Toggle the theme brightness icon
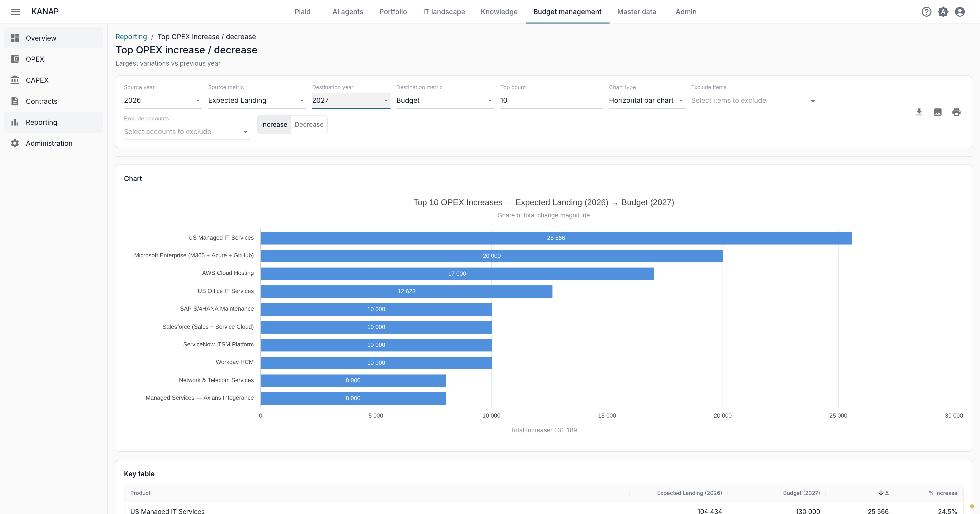The image size is (980, 514). [x=943, y=12]
